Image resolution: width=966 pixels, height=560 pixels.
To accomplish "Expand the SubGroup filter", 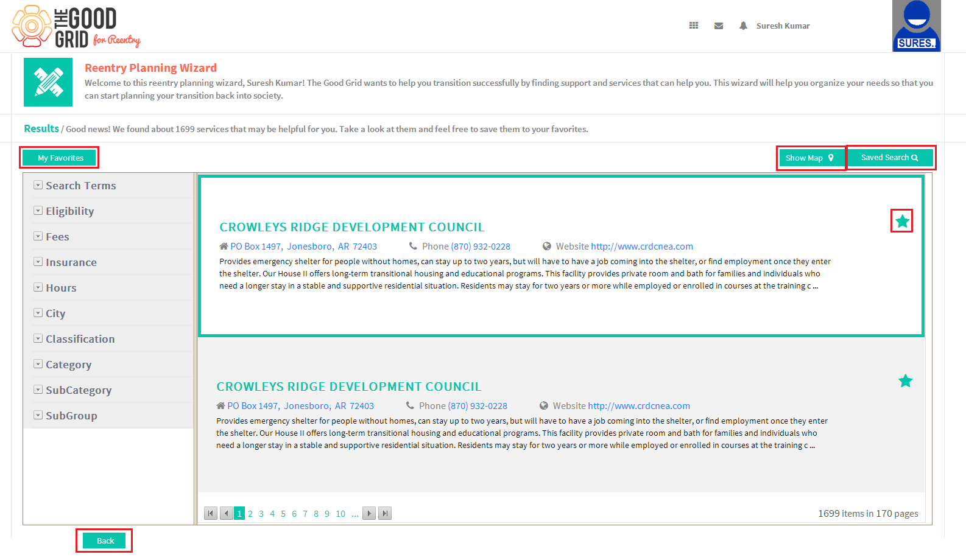I will point(38,415).
